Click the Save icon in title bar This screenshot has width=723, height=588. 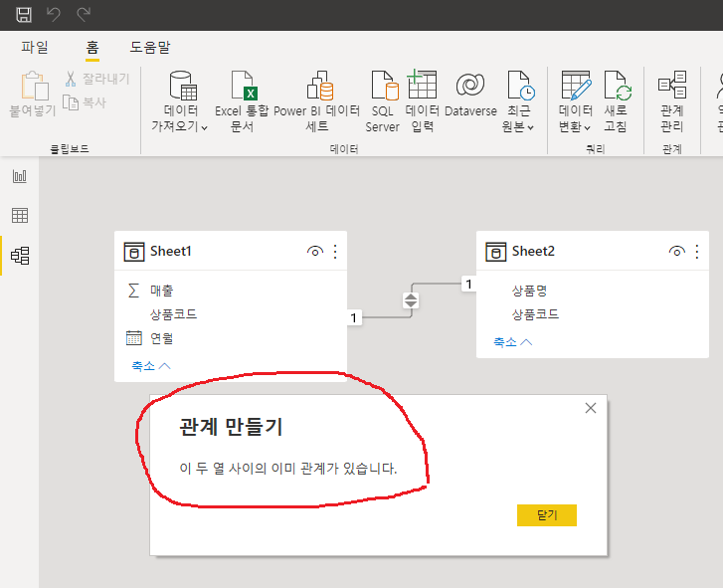(24, 14)
